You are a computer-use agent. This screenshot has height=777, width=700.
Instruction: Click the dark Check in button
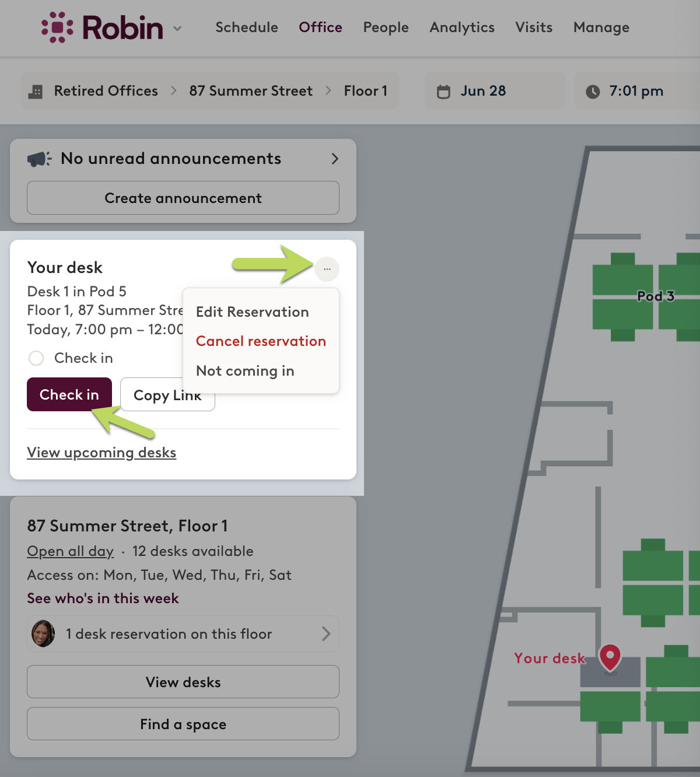(x=69, y=394)
